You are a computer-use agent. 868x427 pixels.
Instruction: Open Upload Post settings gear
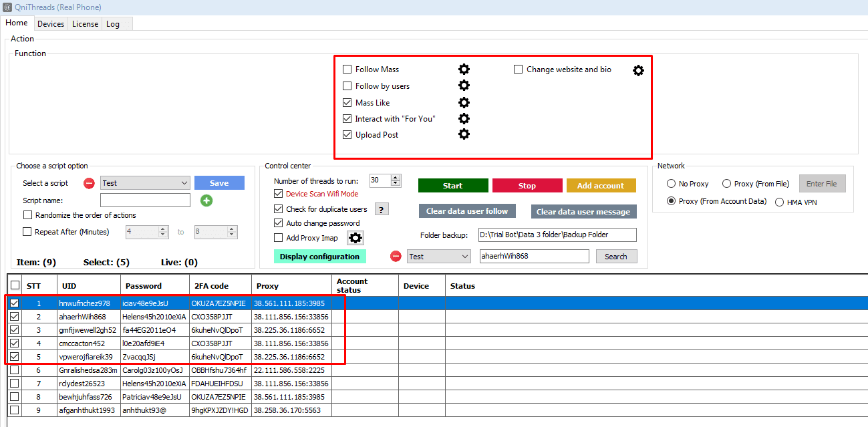(x=464, y=134)
